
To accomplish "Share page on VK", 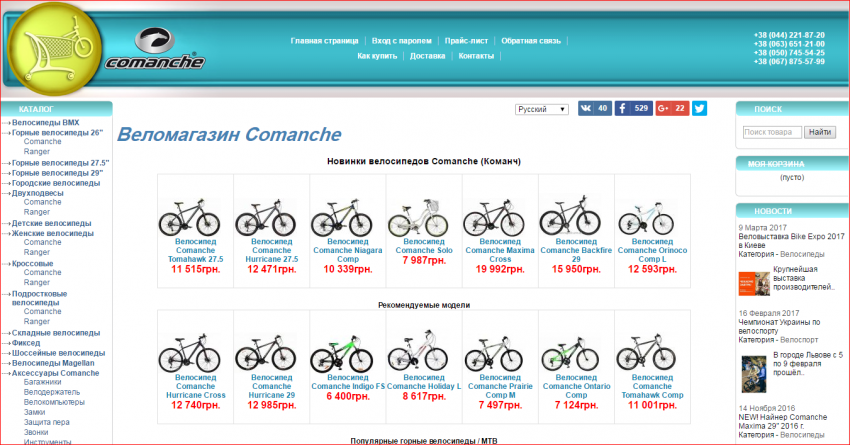I will [595, 108].
